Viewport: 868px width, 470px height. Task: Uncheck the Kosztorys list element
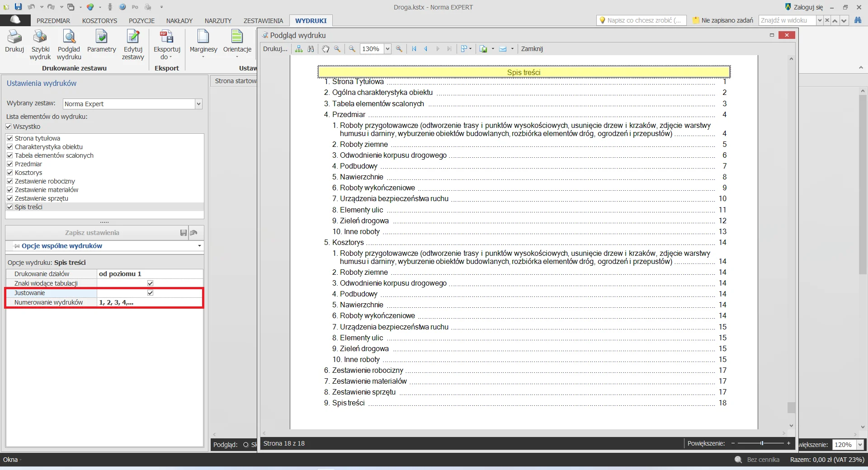tap(10, 173)
